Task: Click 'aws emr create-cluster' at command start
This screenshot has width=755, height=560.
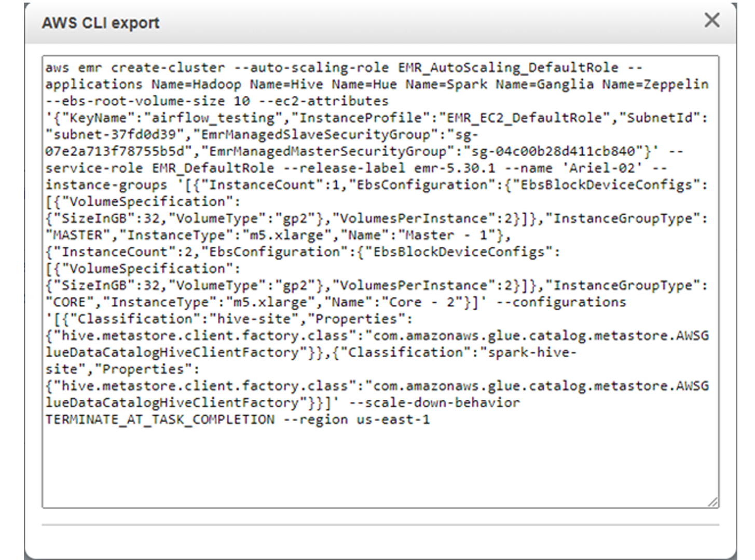Action: pos(135,68)
